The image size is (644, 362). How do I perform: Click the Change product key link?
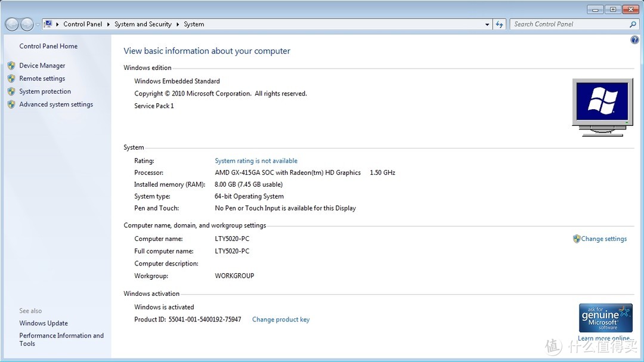281,320
